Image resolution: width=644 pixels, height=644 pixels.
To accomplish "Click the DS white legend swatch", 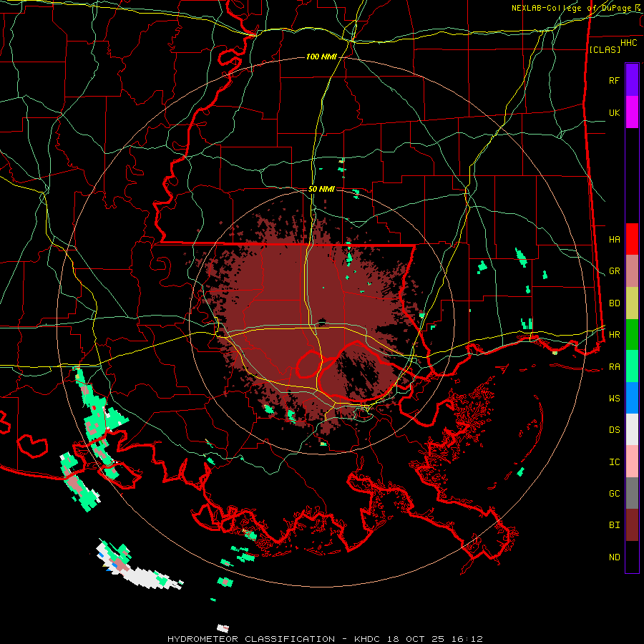I will 632,429.
